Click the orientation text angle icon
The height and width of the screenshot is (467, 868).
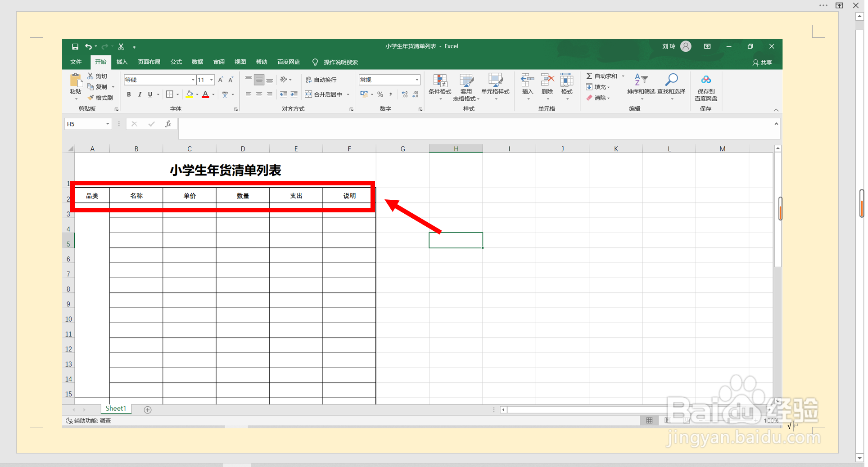point(284,80)
